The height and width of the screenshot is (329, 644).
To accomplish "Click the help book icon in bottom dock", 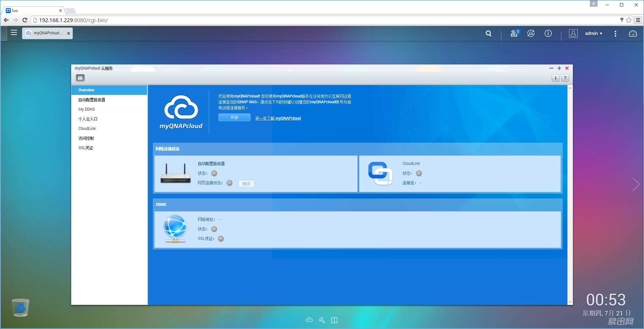I will coord(334,320).
